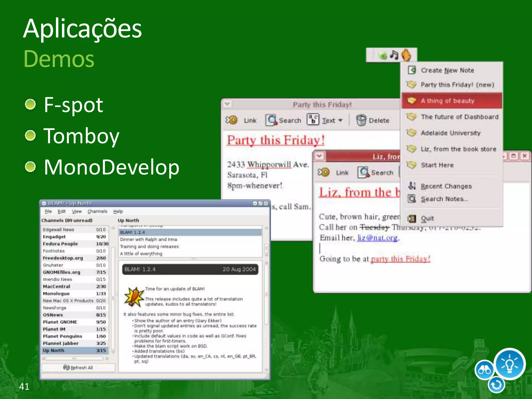Click Search icon in Party this Friday window
The width and height of the screenshot is (532, 399).
(x=271, y=120)
